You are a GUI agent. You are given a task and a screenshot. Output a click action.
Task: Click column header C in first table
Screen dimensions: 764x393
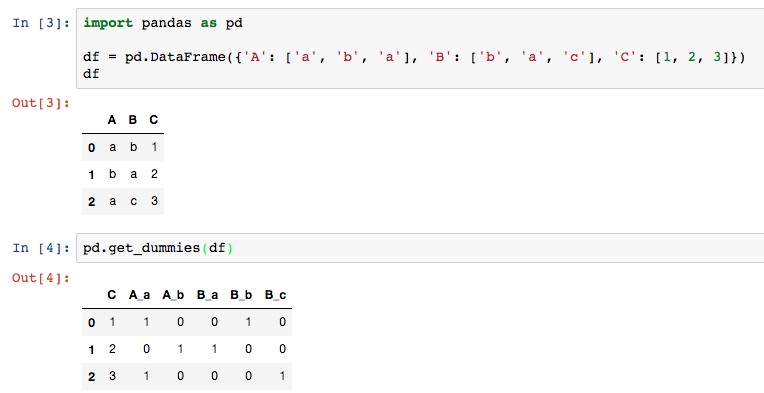(x=154, y=120)
